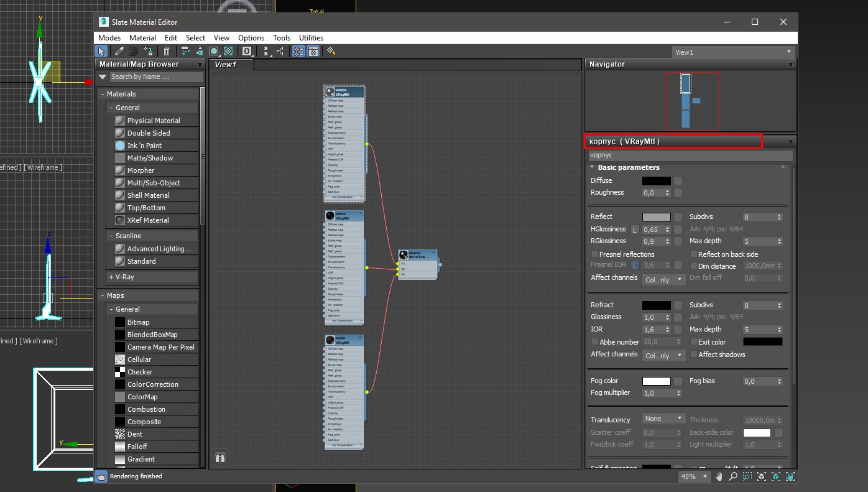Click the 3ds Max logo in Slate title bar
The width and height of the screenshot is (868, 492).
tap(103, 22)
